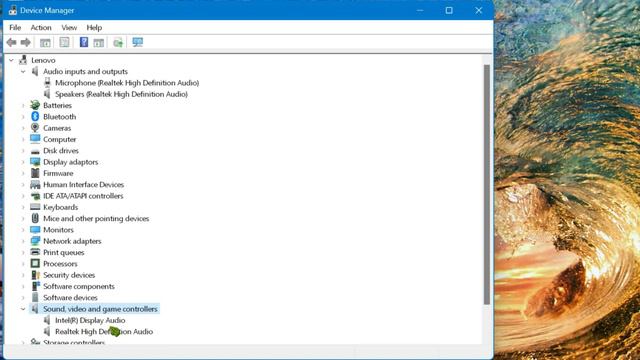This screenshot has width=640, height=360.
Task: Click the Security devices category icon
Action: click(x=35, y=275)
